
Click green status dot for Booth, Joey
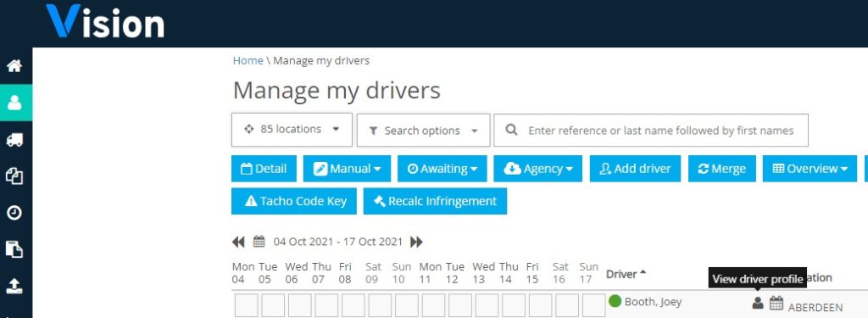tap(615, 301)
